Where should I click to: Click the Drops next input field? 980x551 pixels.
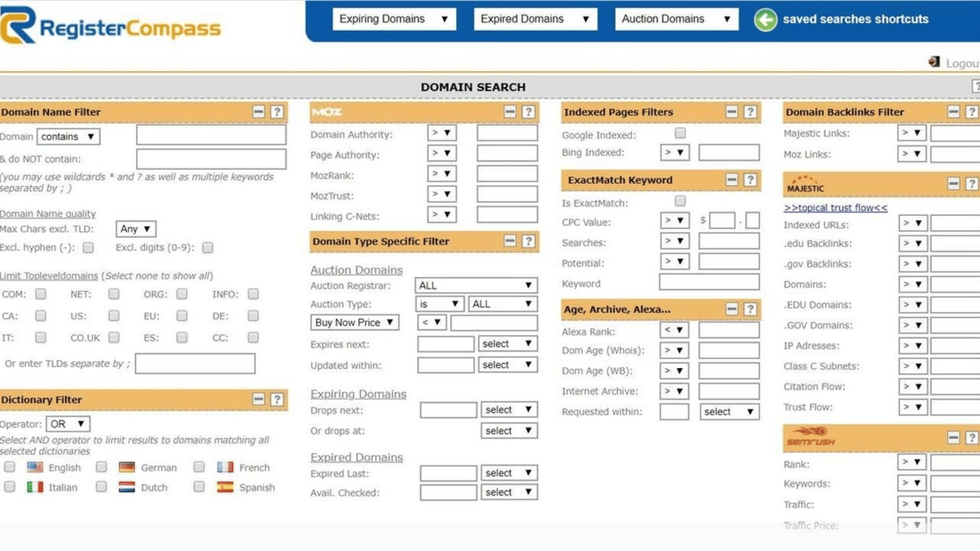point(448,410)
